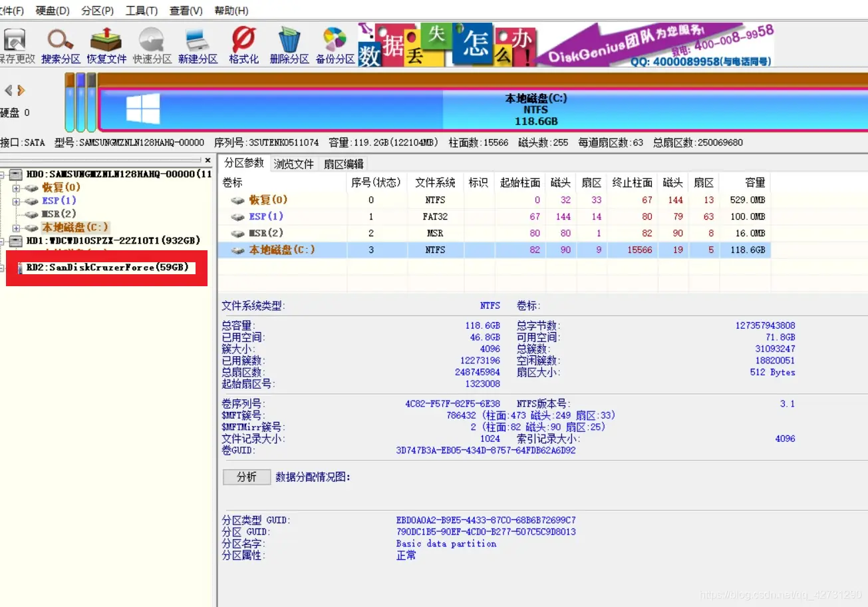Click drive icon in 本地磁盘(C:) table row

pos(238,250)
